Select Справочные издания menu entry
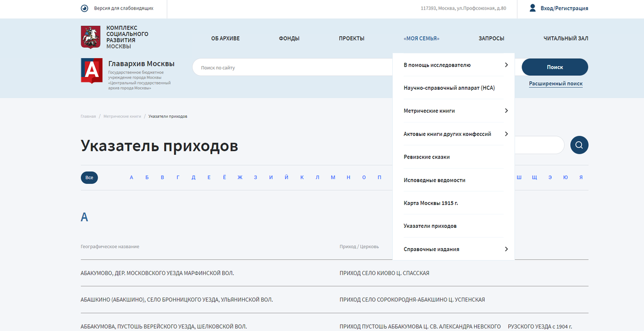Viewport: 644px width, 331px height. [431, 249]
